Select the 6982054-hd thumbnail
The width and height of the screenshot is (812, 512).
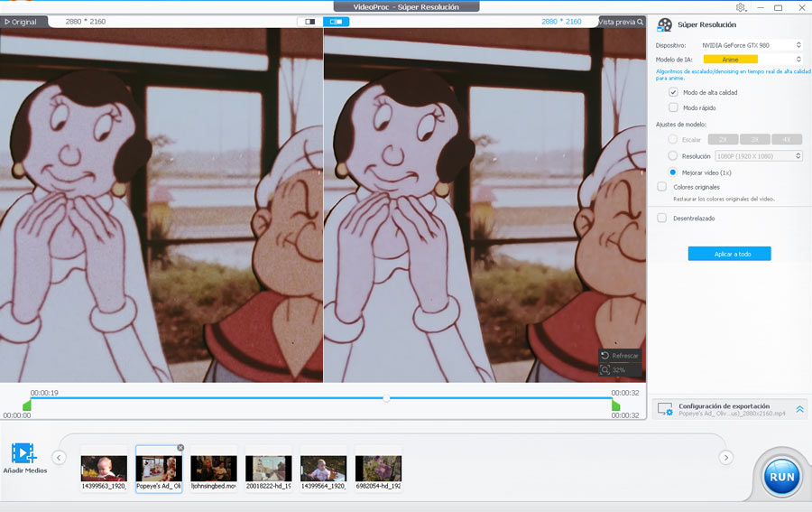click(x=378, y=469)
